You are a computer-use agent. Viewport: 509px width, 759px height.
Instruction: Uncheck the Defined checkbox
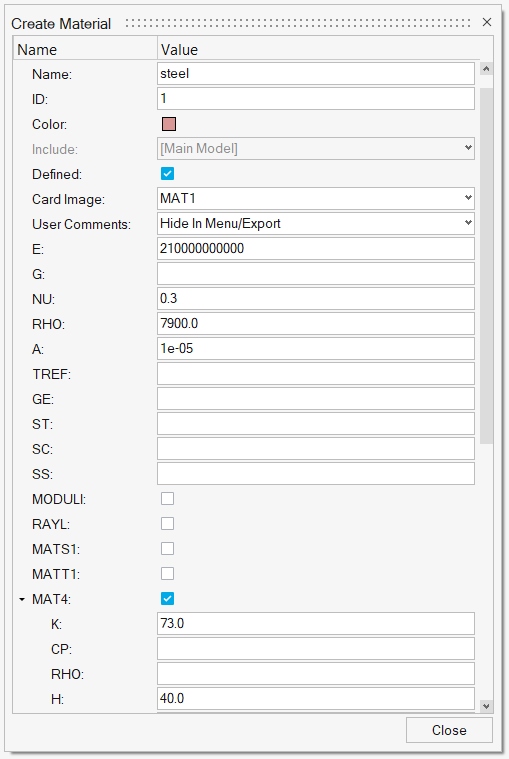[x=167, y=174]
